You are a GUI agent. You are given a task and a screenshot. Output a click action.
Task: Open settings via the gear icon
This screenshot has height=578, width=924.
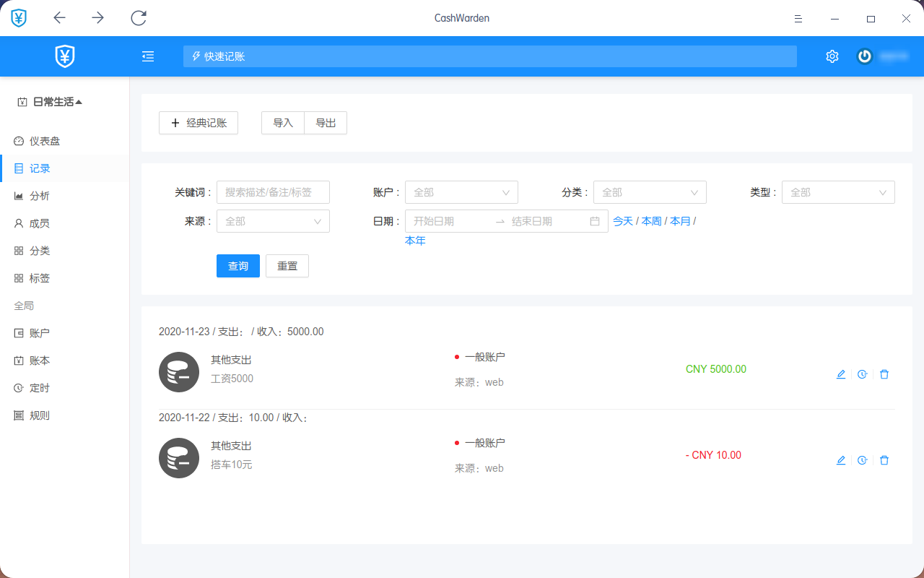(x=832, y=56)
